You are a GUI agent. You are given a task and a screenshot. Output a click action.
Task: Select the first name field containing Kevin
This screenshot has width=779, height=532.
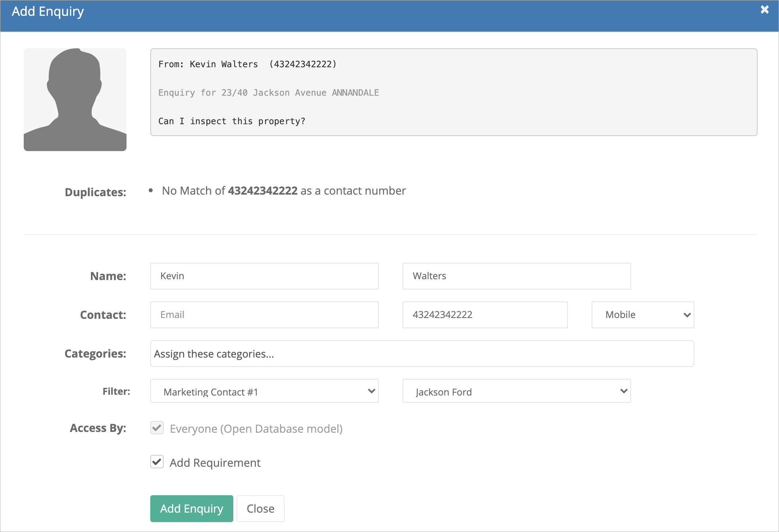264,276
